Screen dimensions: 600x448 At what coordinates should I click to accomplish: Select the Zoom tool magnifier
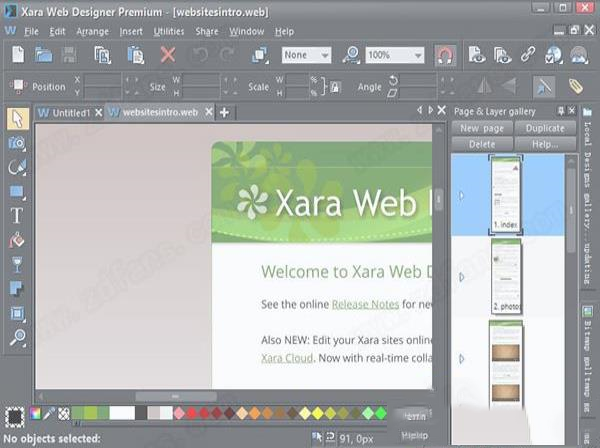coord(17,338)
